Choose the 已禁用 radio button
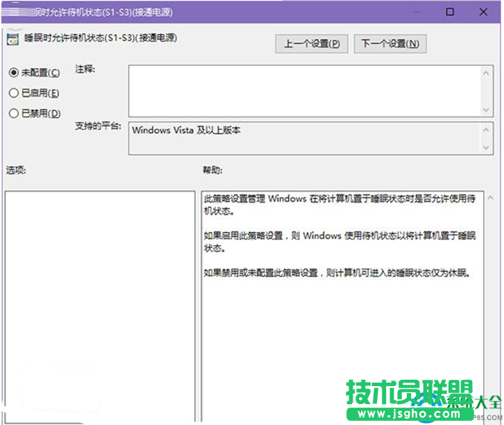Screen dimensions: 504x425 (x=13, y=113)
